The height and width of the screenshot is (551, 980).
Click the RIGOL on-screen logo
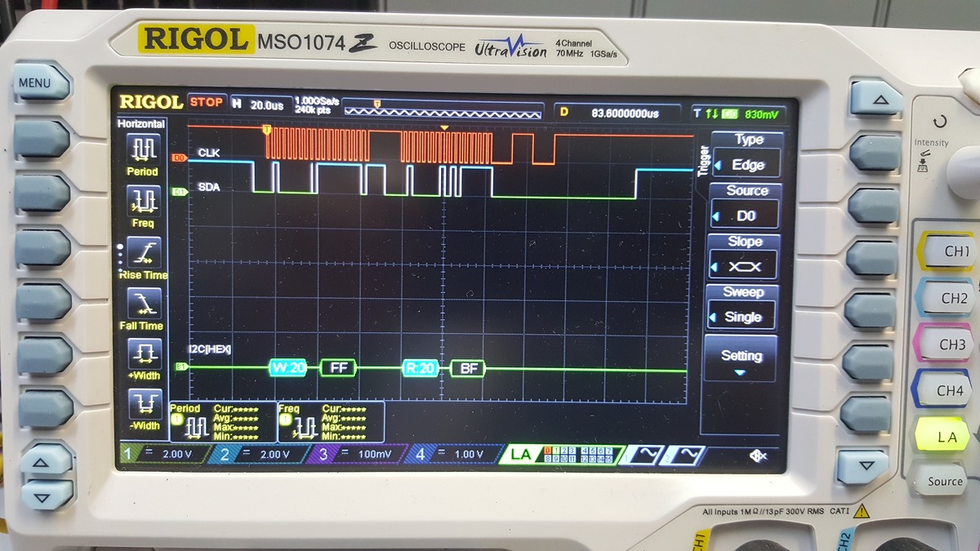point(152,102)
